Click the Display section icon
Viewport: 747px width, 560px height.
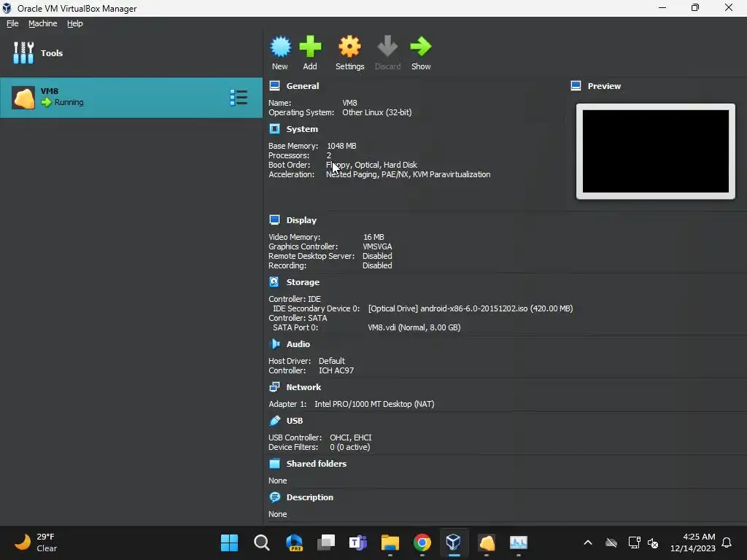(x=274, y=219)
